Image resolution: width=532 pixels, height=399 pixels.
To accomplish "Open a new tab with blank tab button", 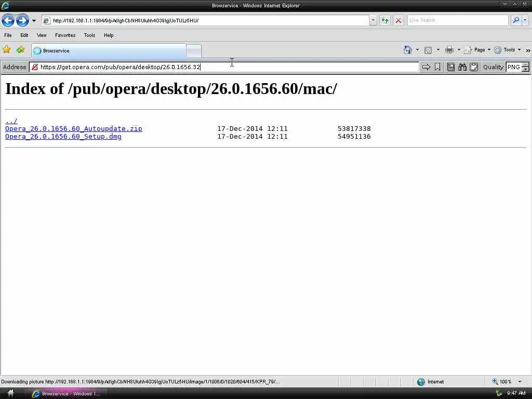I will tap(194, 51).
